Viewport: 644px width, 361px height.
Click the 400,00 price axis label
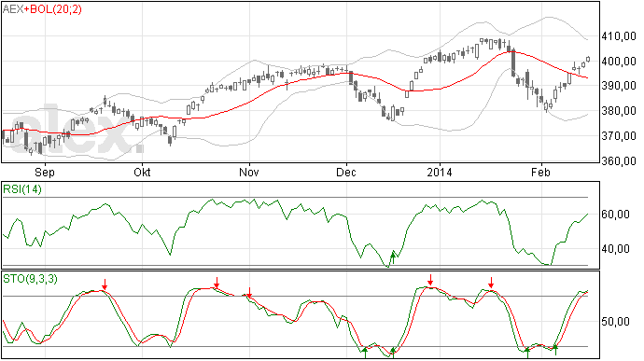[x=619, y=62]
